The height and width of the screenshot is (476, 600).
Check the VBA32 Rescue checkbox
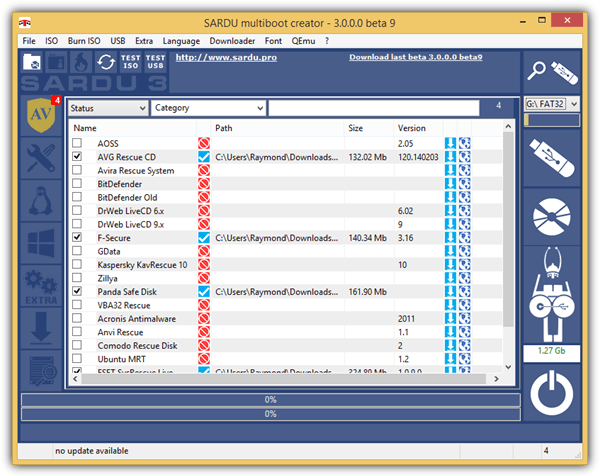click(77, 305)
